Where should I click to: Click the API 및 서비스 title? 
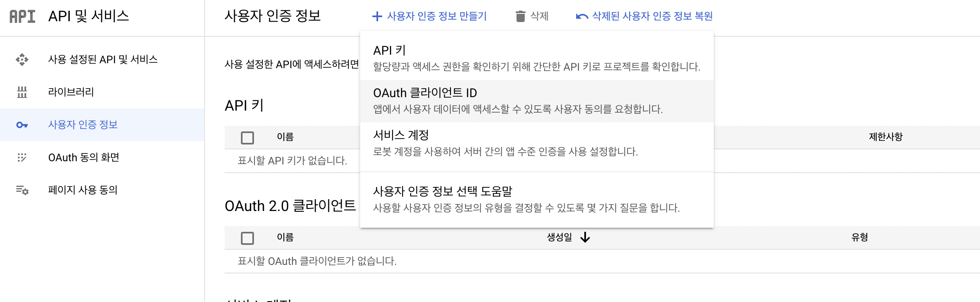[89, 16]
